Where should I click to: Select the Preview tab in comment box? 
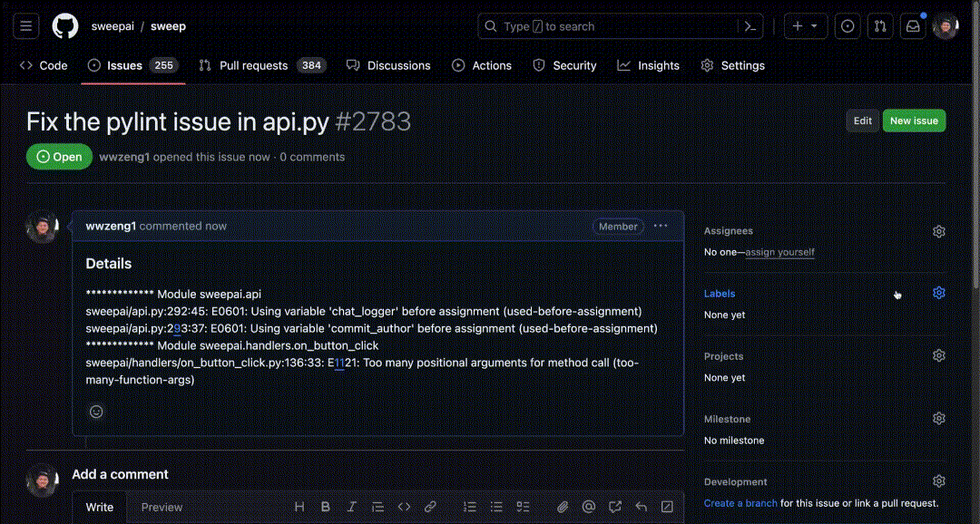pos(162,507)
